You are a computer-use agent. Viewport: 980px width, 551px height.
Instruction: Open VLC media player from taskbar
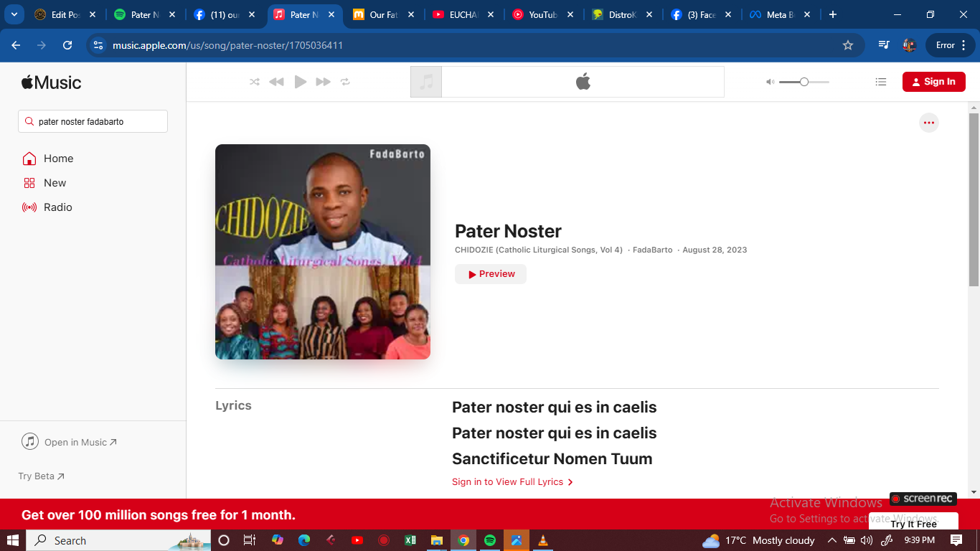[543, 540]
